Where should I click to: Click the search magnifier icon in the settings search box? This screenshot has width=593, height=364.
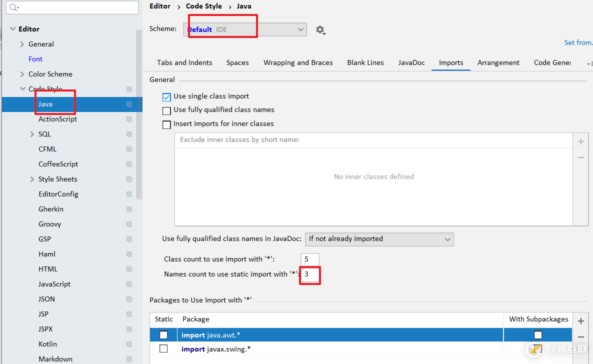pyautogui.click(x=14, y=7)
